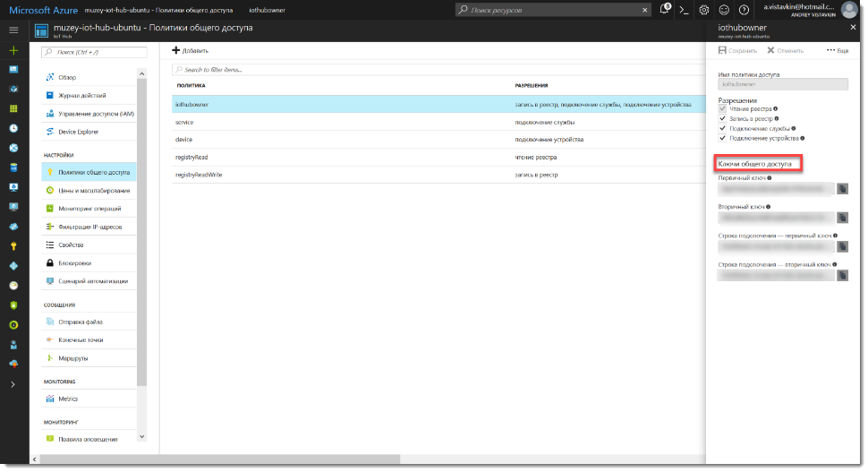Select Политики общего доступа menu item

pos(89,172)
